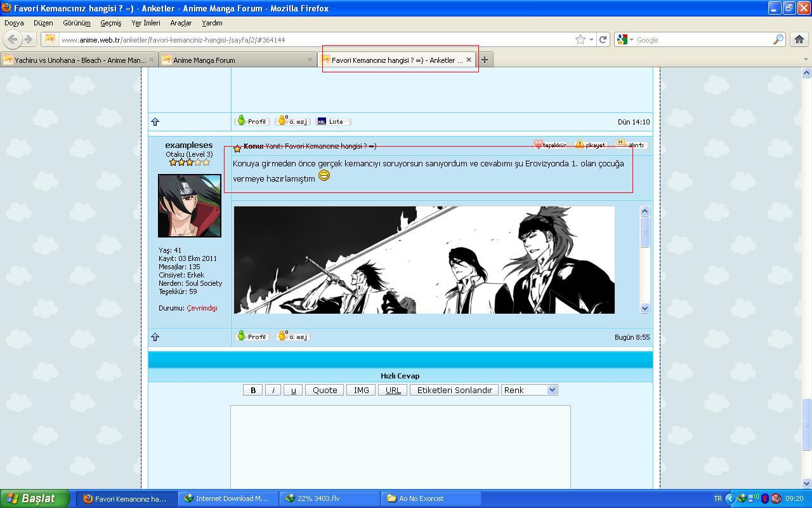Click the star icon next to Konu
Viewport: 812px width, 508px height.
pos(237,149)
